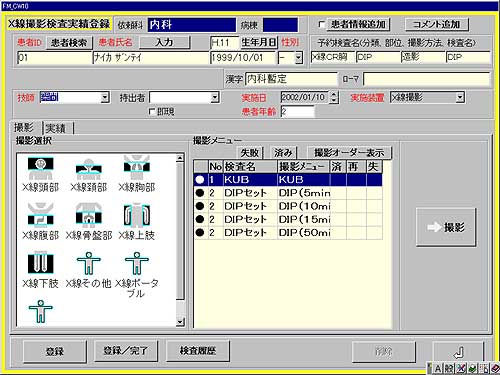This screenshot has height=375, width=500.
Task: Open the 技師 technician dropdown
Action: coord(105,97)
